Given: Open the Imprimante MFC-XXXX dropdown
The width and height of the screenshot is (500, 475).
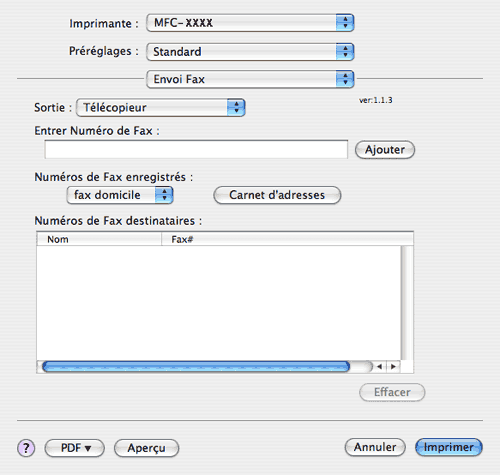Looking at the screenshot, I should (250, 23).
